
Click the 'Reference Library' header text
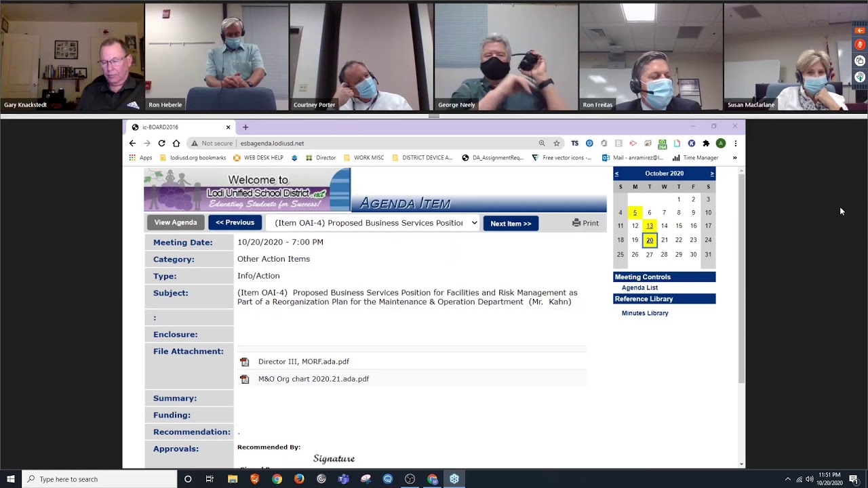pos(644,299)
